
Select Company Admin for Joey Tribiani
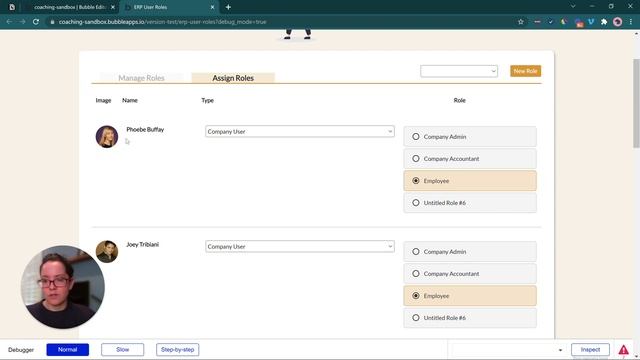click(x=470, y=252)
